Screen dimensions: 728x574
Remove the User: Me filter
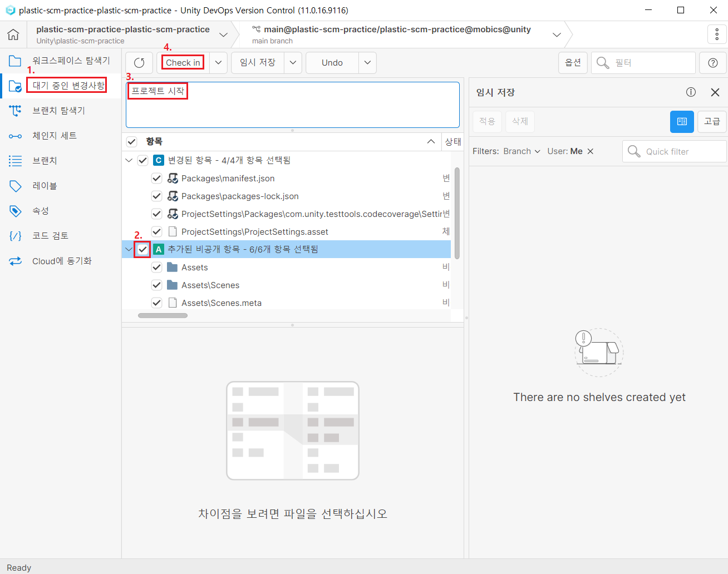591,151
